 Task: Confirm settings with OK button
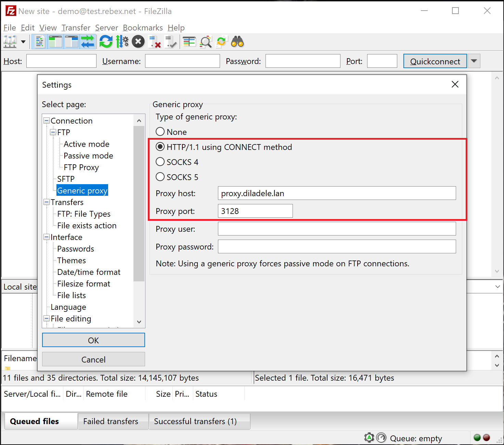tap(93, 340)
